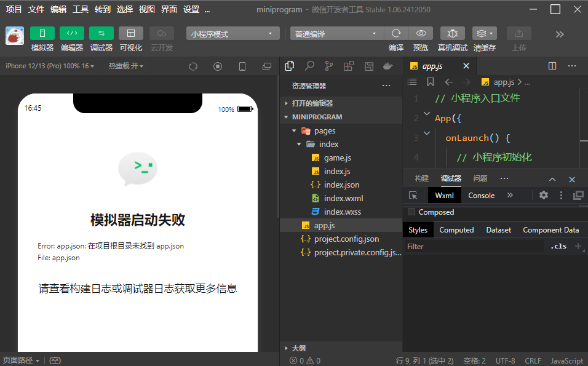Open 资源管理器 more actions ellipsis
The width and height of the screenshot is (588, 366).
(x=386, y=86)
